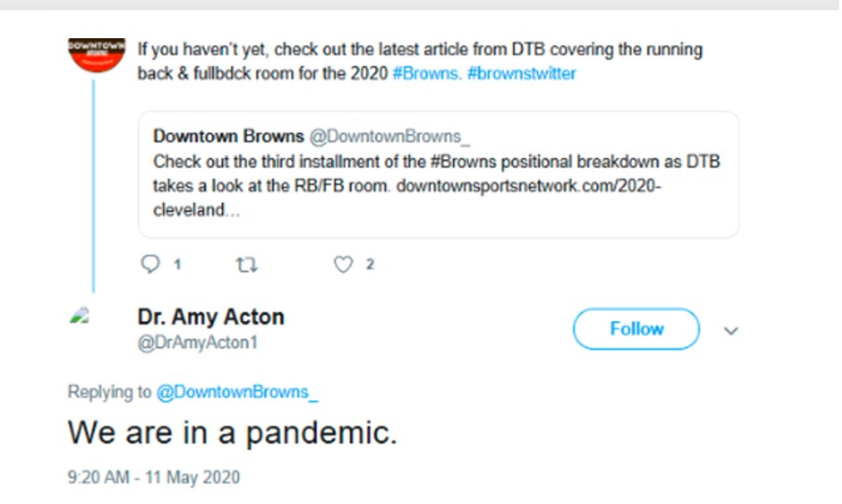842x504 pixels.
Task: Expand the chevron menu beside Follow
Action: coord(731,330)
